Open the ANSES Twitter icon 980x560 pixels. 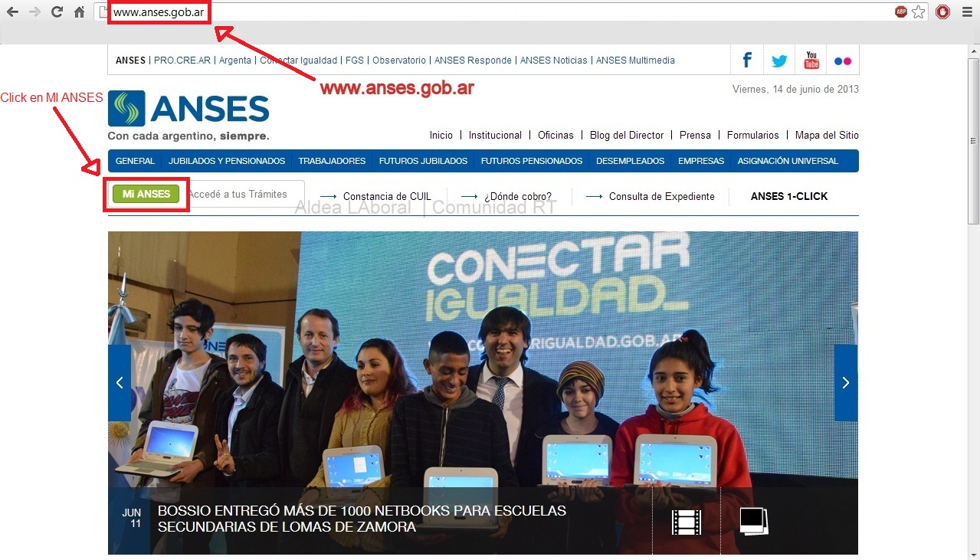click(x=779, y=61)
